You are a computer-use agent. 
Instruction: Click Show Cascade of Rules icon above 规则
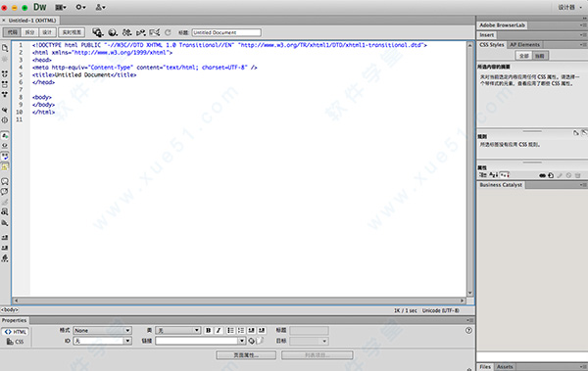tap(584, 133)
